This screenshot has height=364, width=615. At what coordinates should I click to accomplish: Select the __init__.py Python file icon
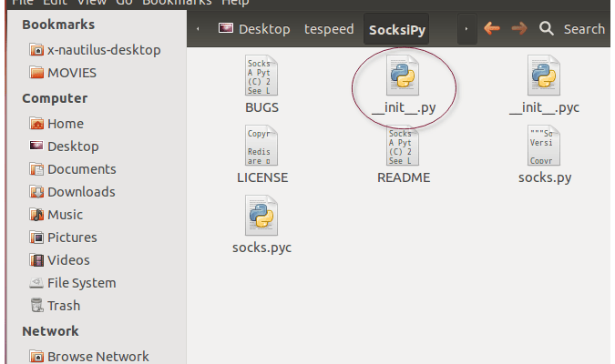[x=403, y=76]
